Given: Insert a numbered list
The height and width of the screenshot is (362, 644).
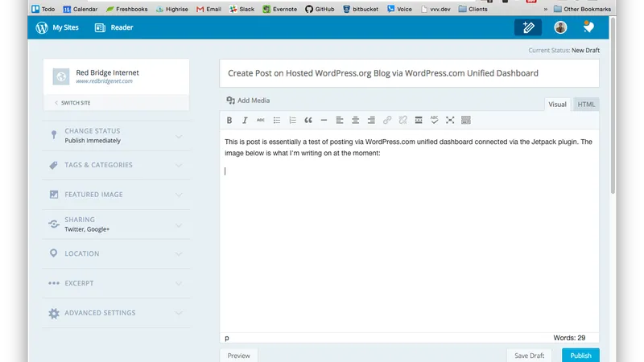Looking at the screenshot, I should [292, 120].
